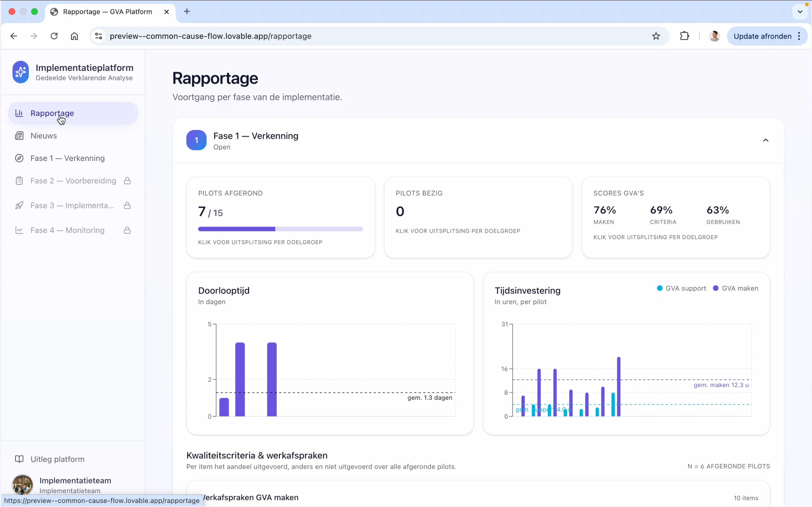The height and width of the screenshot is (507, 812).
Task: Click the Fase 4 line chart icon
Action: pos(19,230)
